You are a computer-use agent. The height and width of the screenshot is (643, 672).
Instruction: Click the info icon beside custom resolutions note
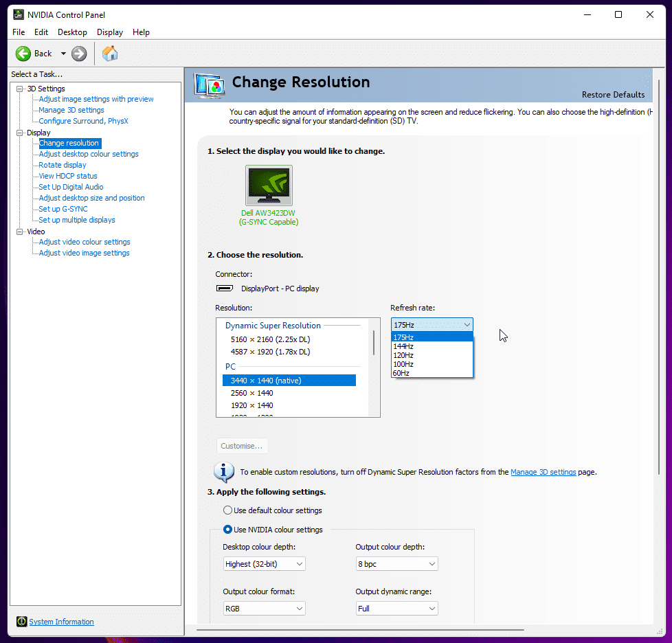tap(224, 472)
